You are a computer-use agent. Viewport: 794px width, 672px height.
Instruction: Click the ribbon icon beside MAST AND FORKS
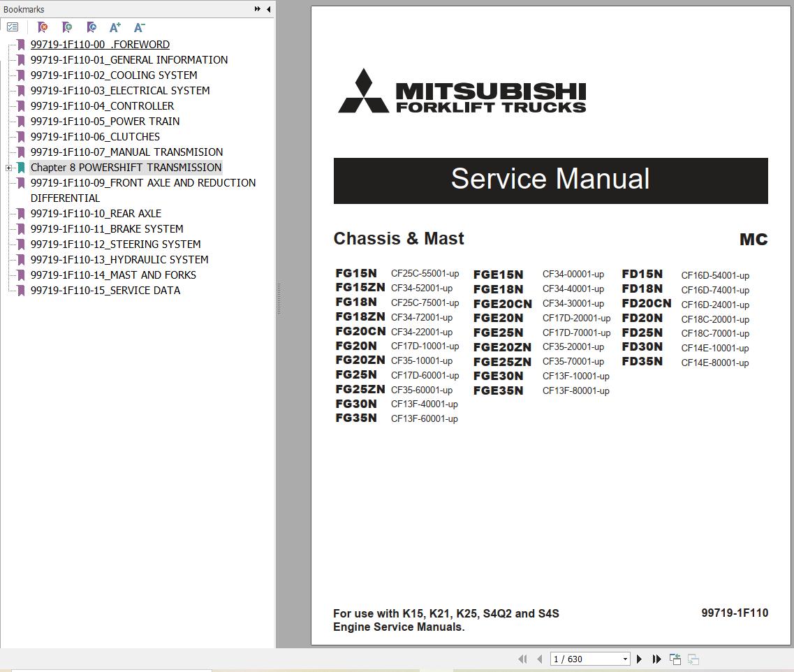pyautogui.click(x=21, y=275)
